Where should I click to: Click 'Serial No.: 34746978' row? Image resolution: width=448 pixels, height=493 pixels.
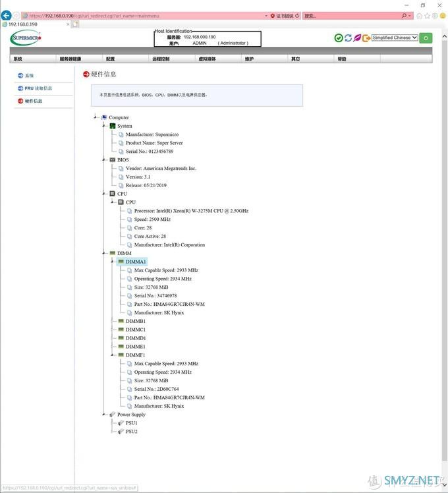[155, 295]
